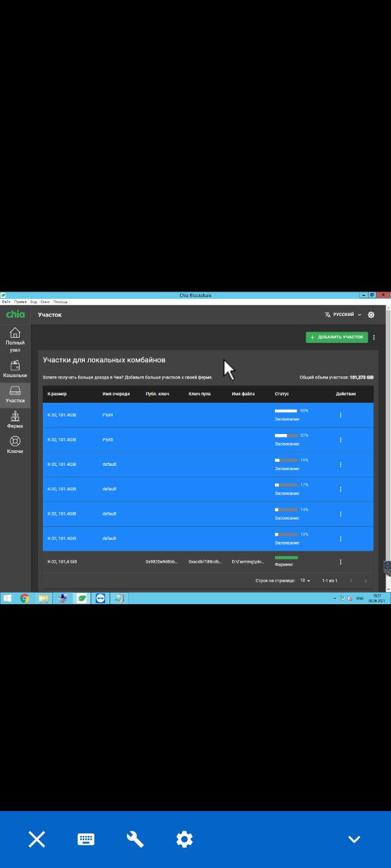391x868 pixels.
Task: Click the green Фарминг status bar
Action: click(x=286, y=557)
